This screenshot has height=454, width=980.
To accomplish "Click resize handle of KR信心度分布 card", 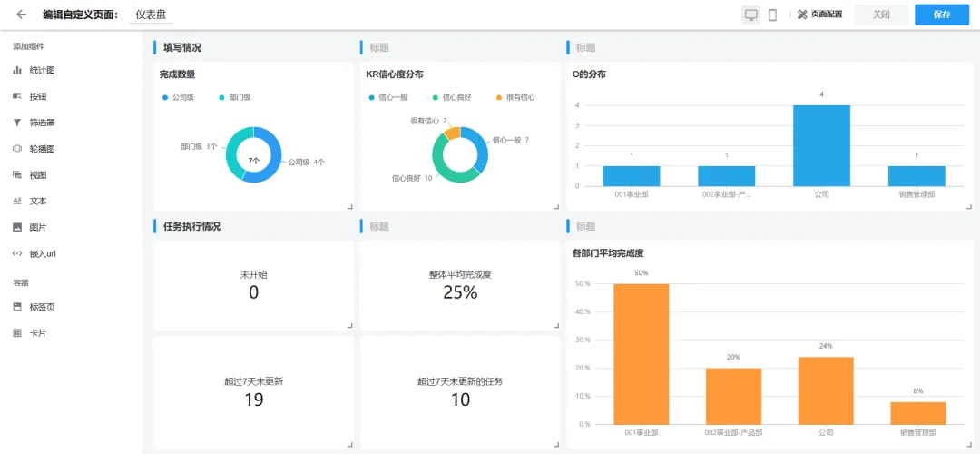I will click(x=556, y=206).
